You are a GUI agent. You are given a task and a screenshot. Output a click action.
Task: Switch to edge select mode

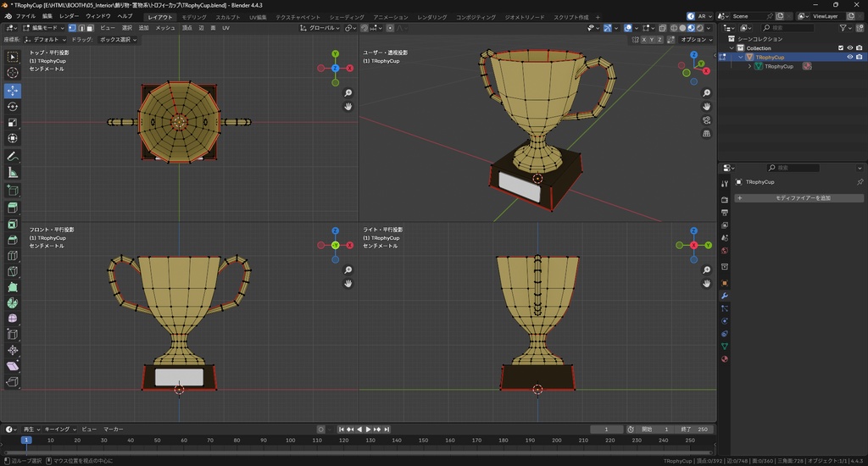click(81, 28)
